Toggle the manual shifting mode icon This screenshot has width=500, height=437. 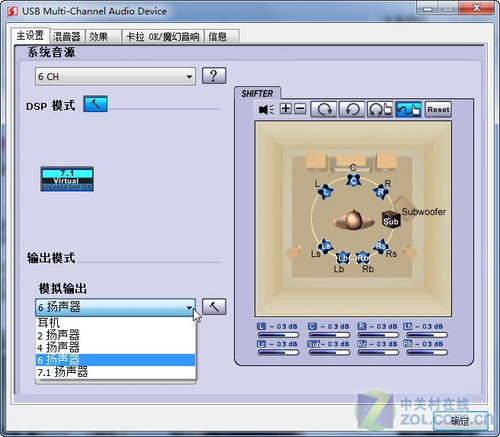(408, 109)
